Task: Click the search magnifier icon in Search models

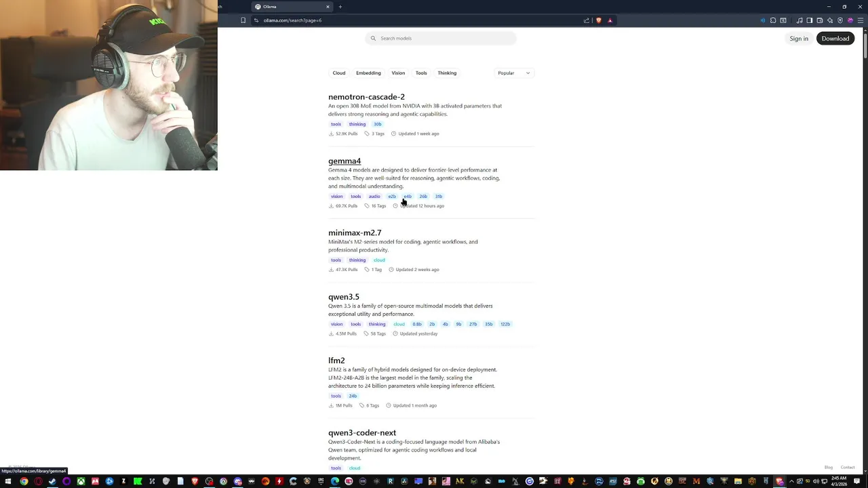Action: click(373, 39)
